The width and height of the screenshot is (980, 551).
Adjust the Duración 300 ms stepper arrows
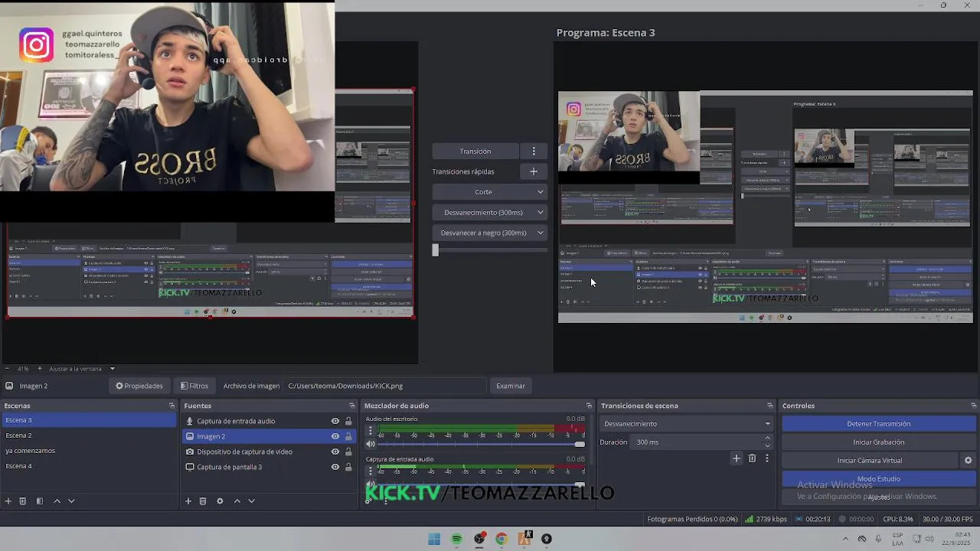tap(767, 442)
